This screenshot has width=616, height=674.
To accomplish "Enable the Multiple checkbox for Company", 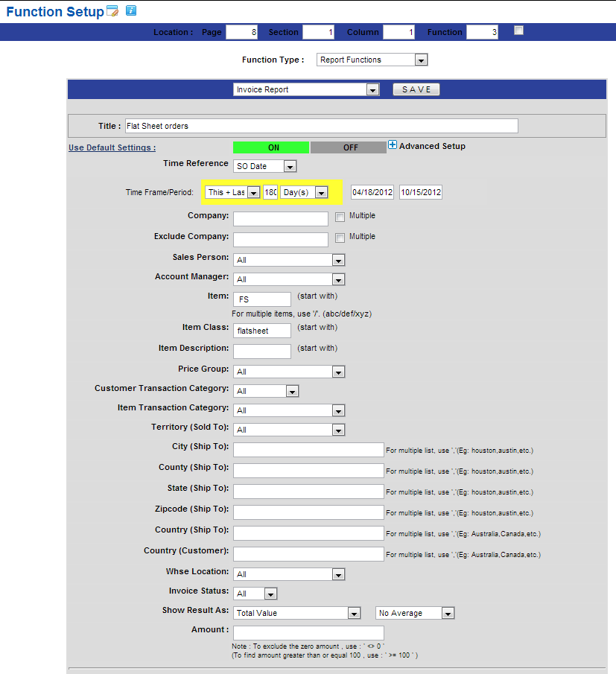I will coord(340,217).
